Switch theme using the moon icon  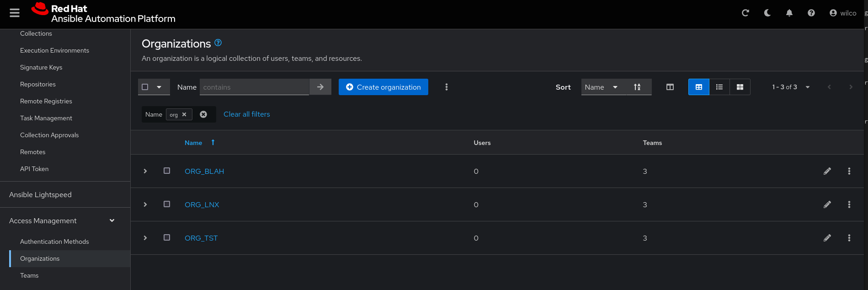[x=767, y=13]
